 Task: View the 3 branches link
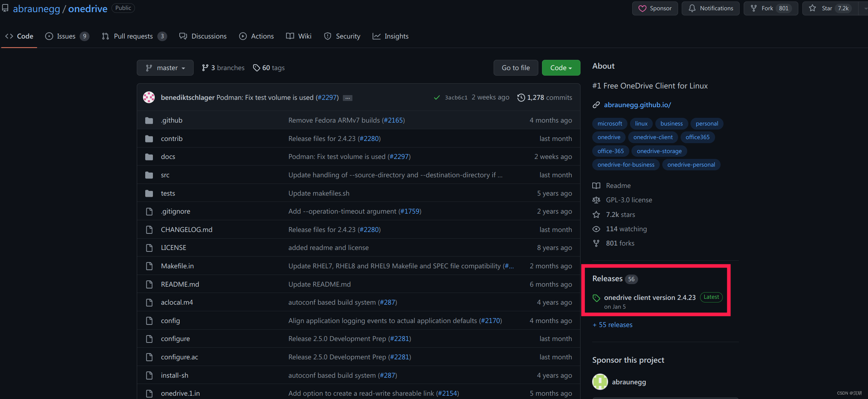[x=223, y=68]
